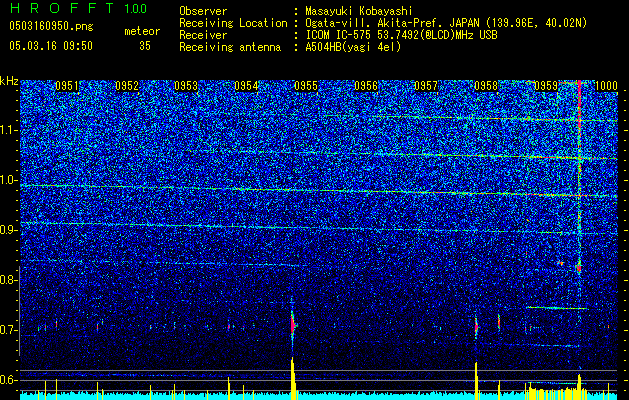Click the 'Observer' field label
The height and width of the screenshot is (400, 629).
pyautogui.click(x=203, y=11)
